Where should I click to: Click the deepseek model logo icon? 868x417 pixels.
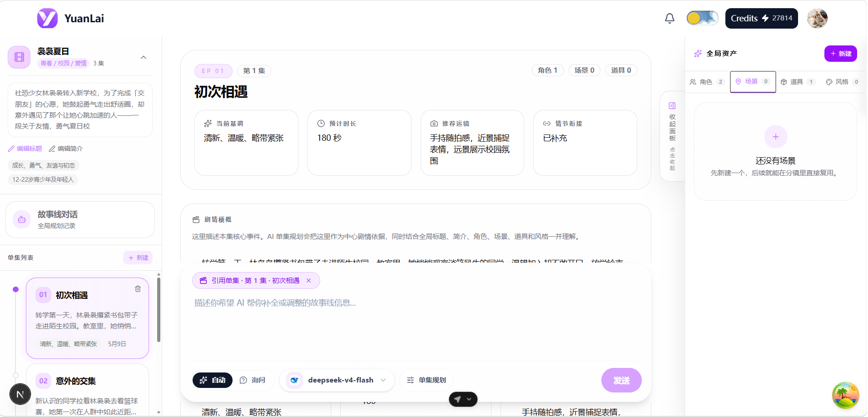294,380
